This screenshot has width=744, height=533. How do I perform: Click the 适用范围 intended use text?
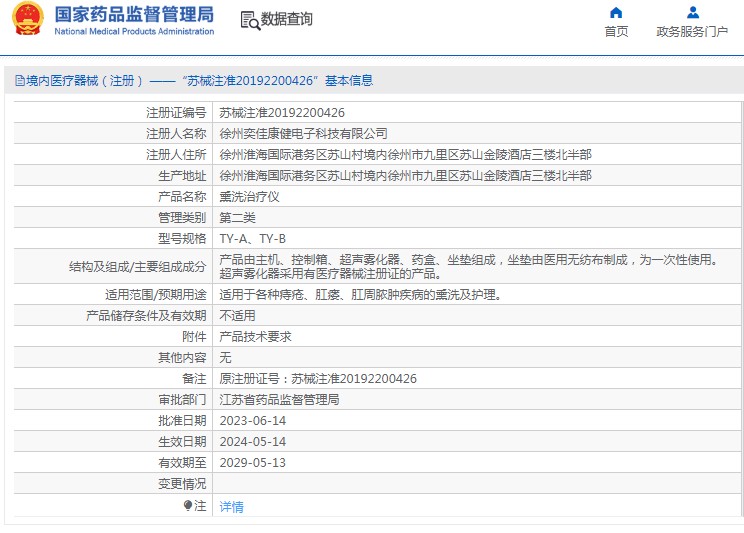[360, 295]
